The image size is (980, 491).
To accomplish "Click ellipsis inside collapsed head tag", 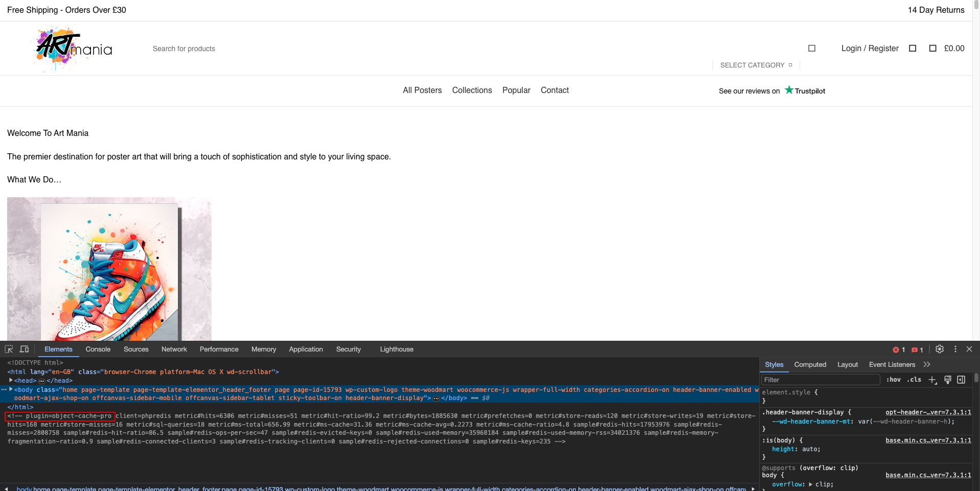I will pos(41,381).
